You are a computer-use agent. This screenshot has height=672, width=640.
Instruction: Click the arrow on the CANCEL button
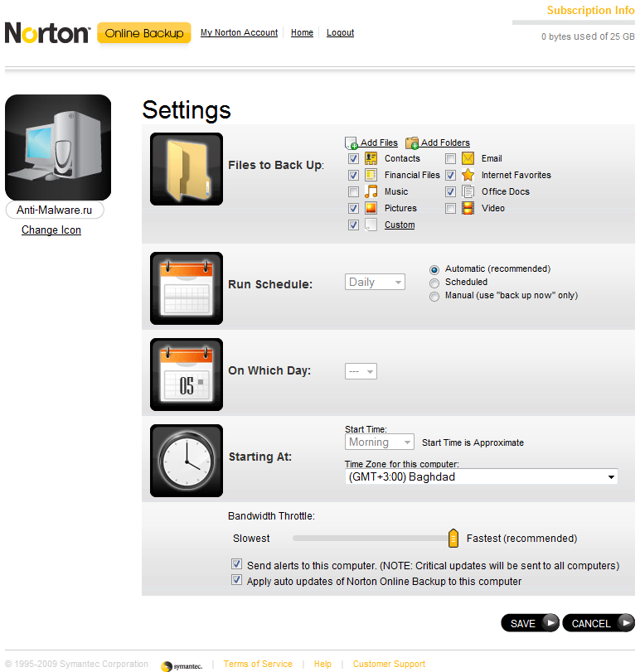pos(625,621)
